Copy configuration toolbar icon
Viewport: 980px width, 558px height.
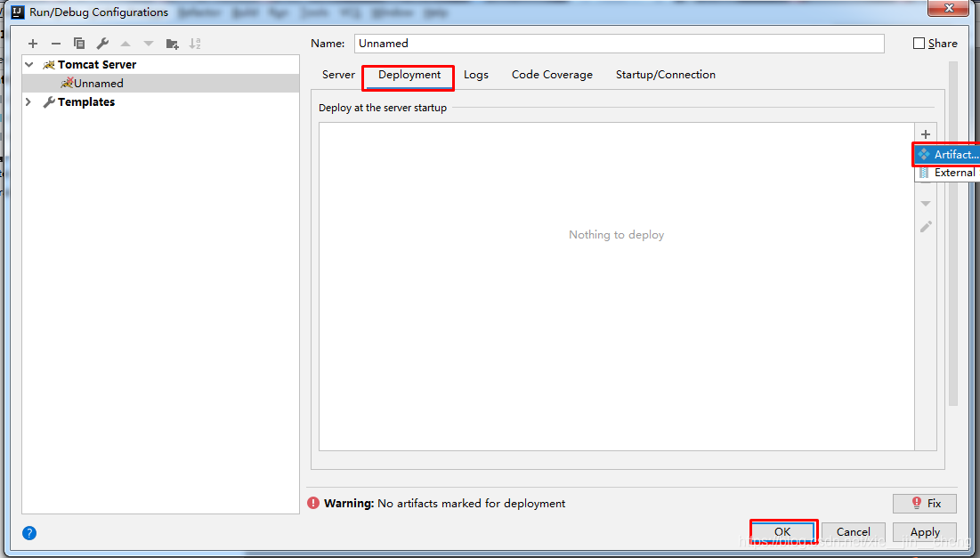click(x=78, y=43)
